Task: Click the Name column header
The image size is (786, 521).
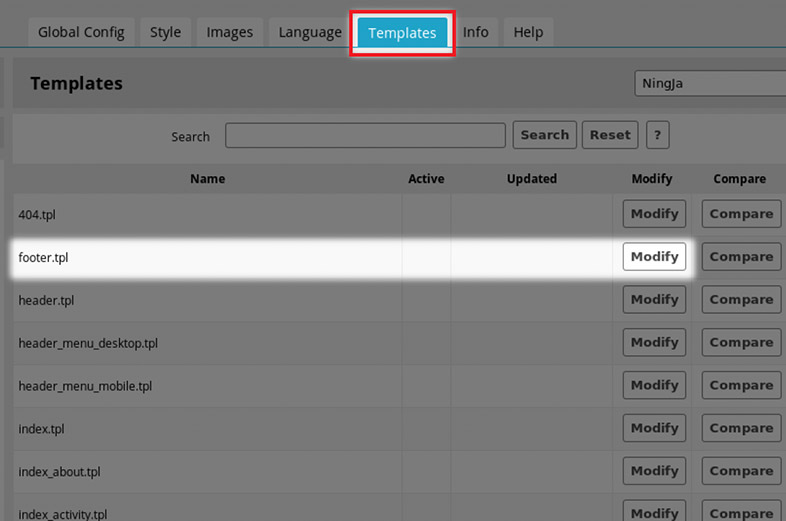Action: [208, 179]
